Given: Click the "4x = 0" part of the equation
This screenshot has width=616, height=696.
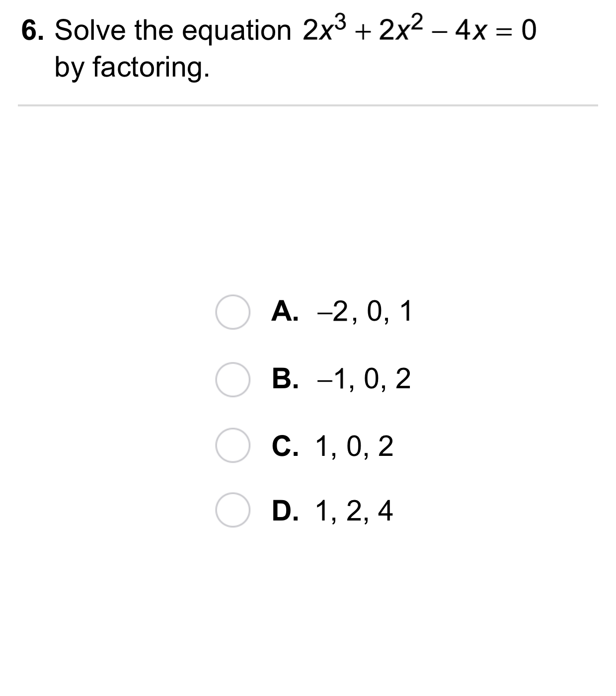Looking at the screenshot, I should (496, 31).
